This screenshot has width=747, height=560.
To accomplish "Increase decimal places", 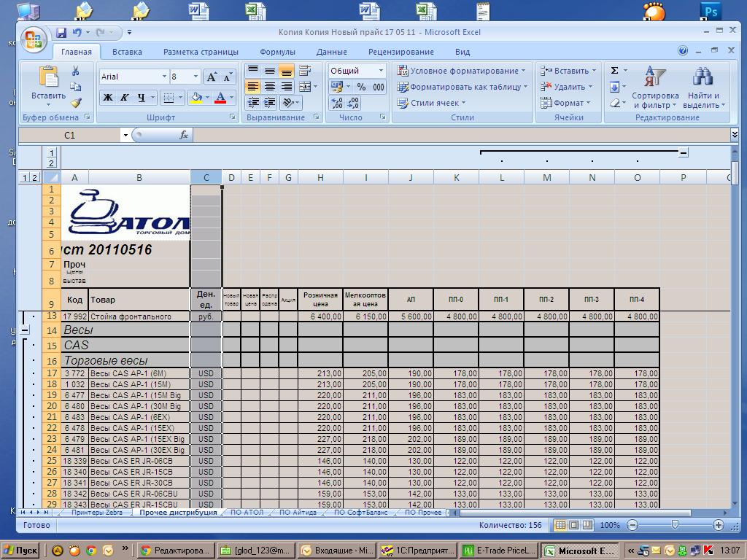I will (336, 102).
